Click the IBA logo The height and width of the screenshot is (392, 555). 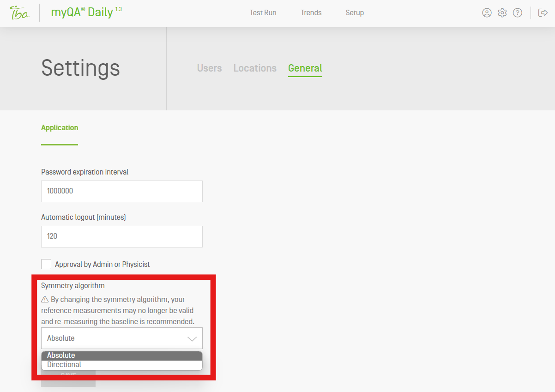coord(19,13)
